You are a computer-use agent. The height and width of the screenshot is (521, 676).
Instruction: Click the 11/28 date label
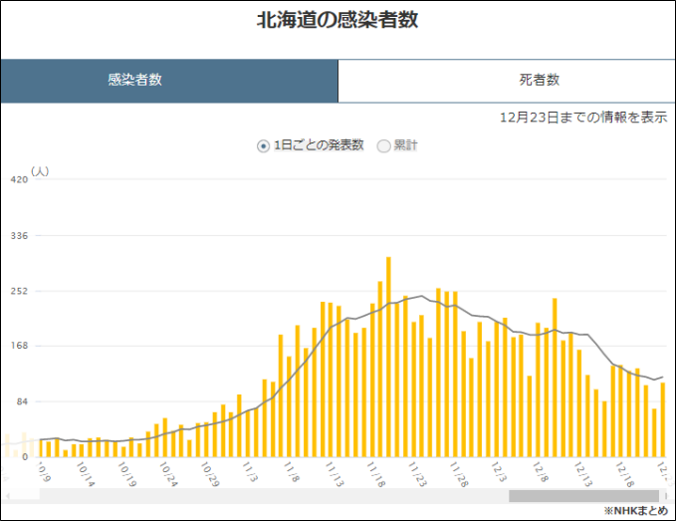click(x=459, y=474)
